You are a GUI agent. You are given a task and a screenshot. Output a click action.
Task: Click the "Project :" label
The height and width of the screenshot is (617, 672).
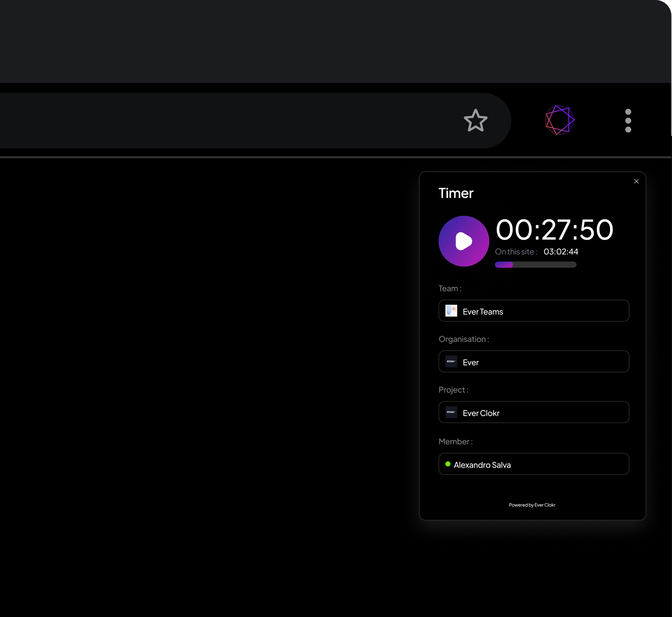click(x=454, y=390)
